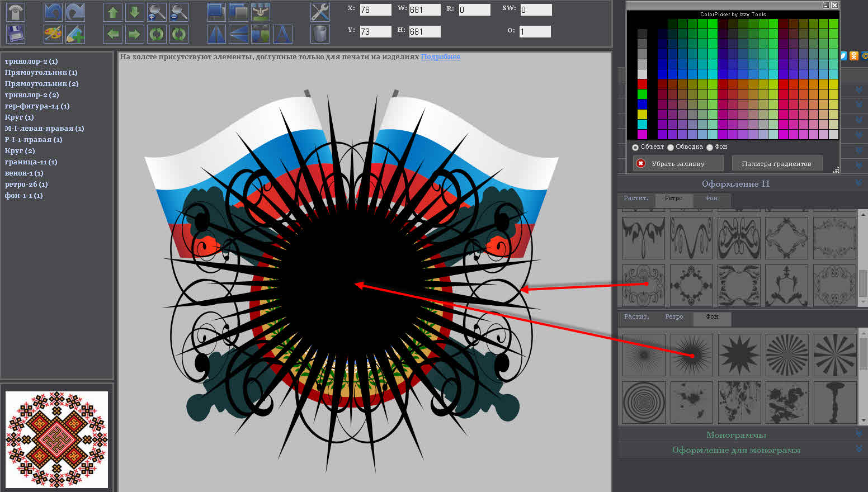This screenshot has height=492, width=868.
Task: Select the Объект radio button
Action: tap(635, 148)
